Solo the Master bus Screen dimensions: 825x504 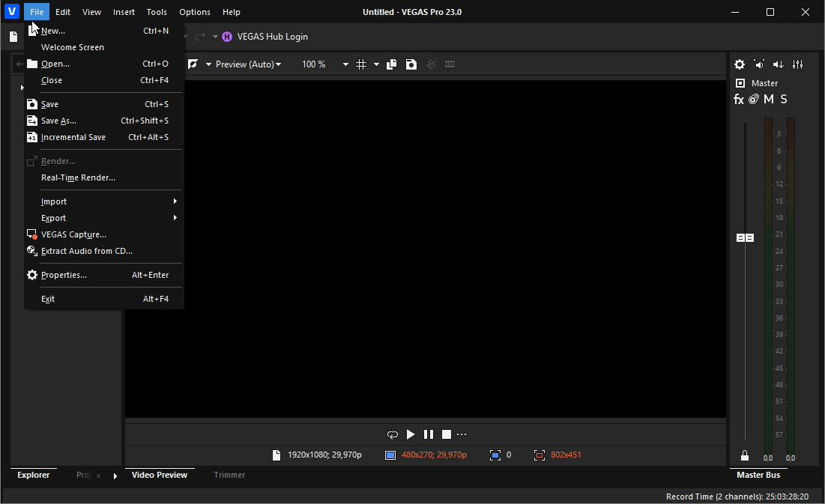click(784, 100)
